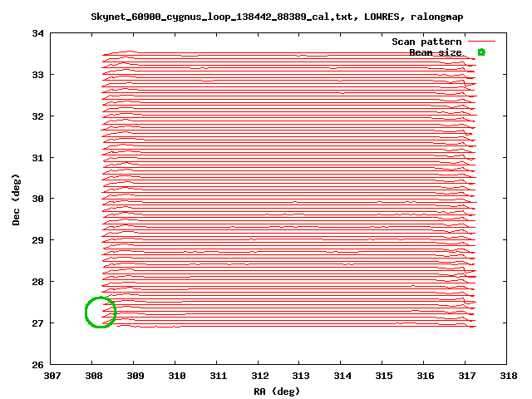Click the RA axis tick label 311
This screenshot has width=532, height=399.
[218, 376]
